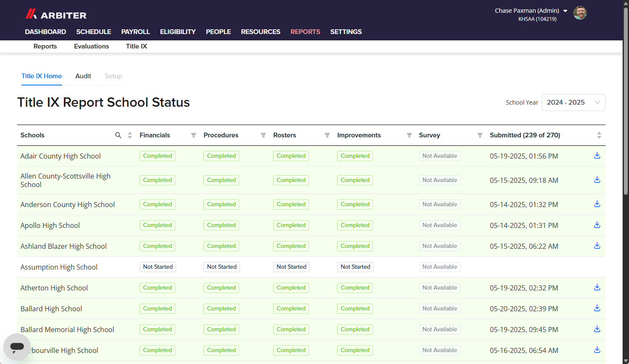The image size is (629, 364).
Task: Open the Resources menu
Action: pyautogui.click(x=260, y=32)
